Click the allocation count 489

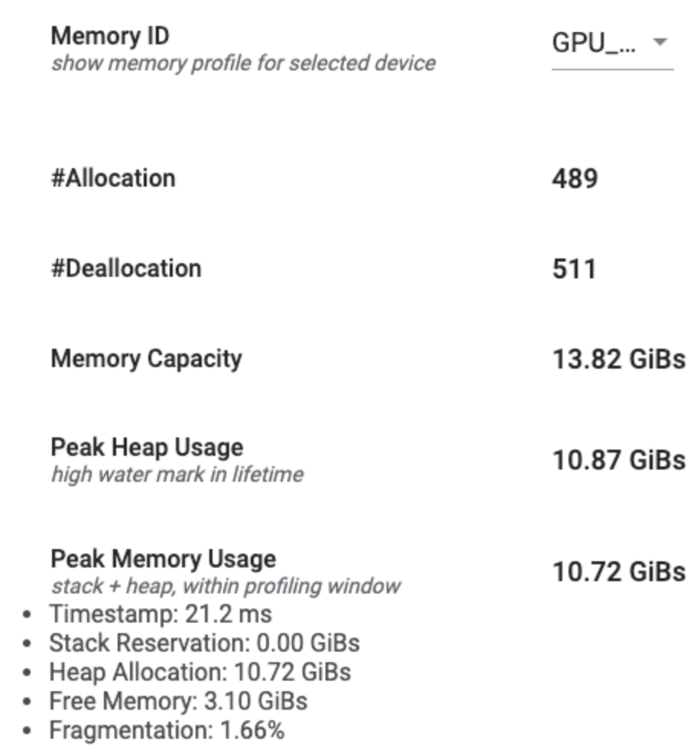(x=575, y=179)
